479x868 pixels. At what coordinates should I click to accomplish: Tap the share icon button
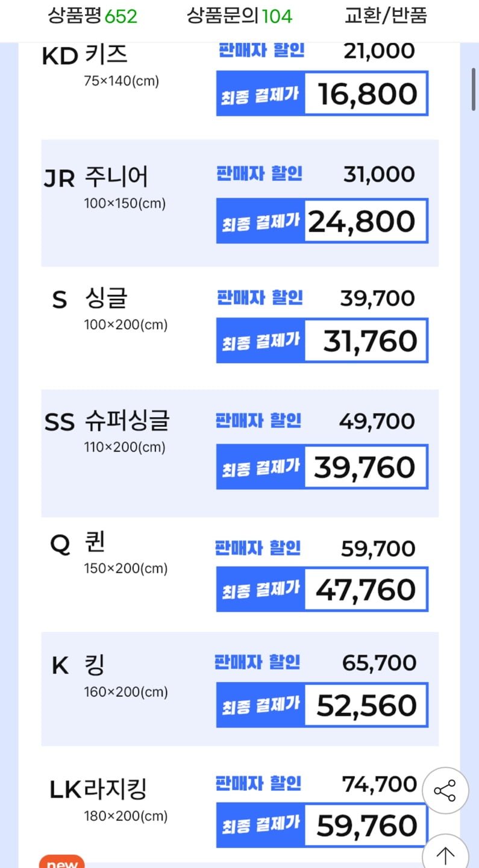point(445,791)
